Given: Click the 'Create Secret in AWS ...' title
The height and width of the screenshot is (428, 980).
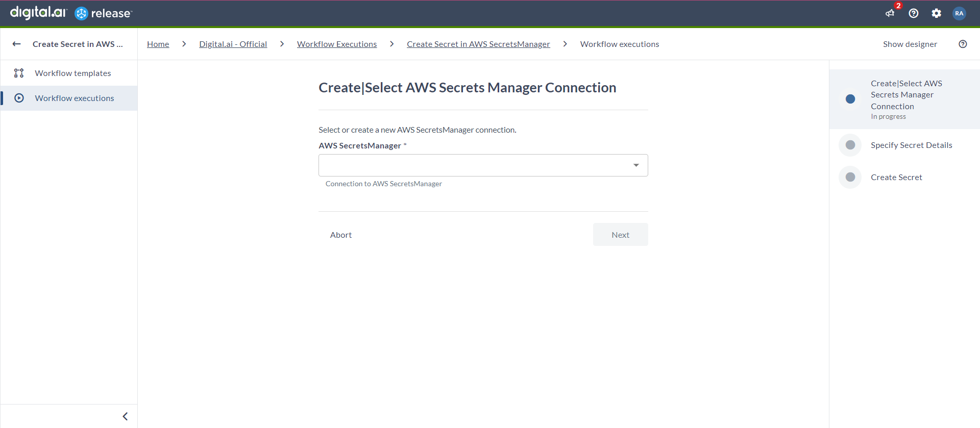Looking at the screenshot, I should click(78, 44).
